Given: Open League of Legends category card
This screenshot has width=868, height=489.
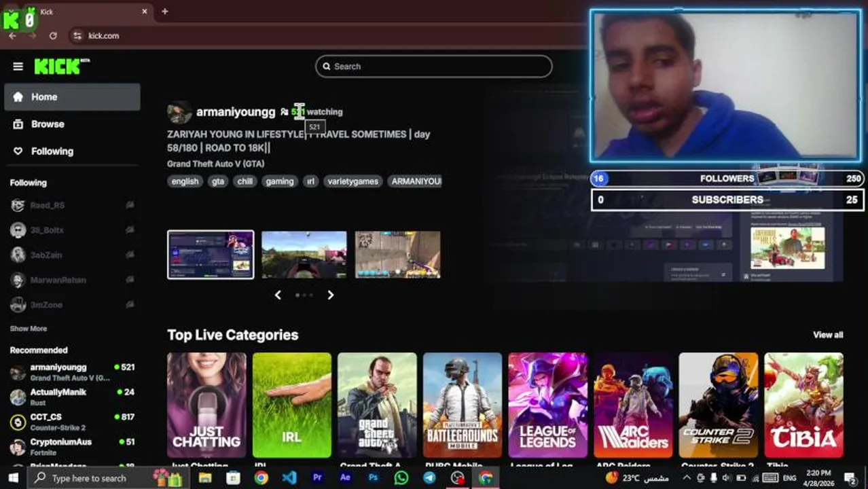Looking at the screenshot, I should (547, 405).
